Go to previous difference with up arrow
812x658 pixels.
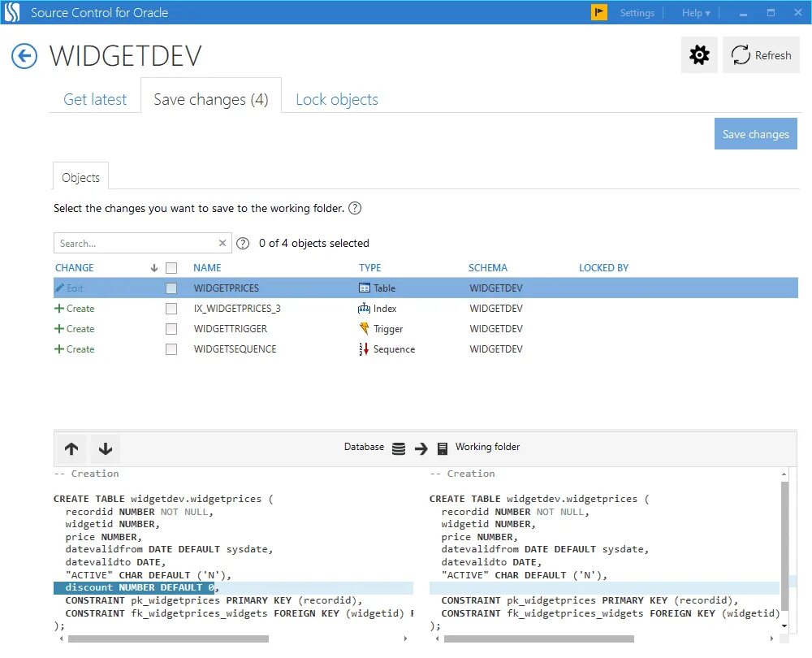point(71,448)
